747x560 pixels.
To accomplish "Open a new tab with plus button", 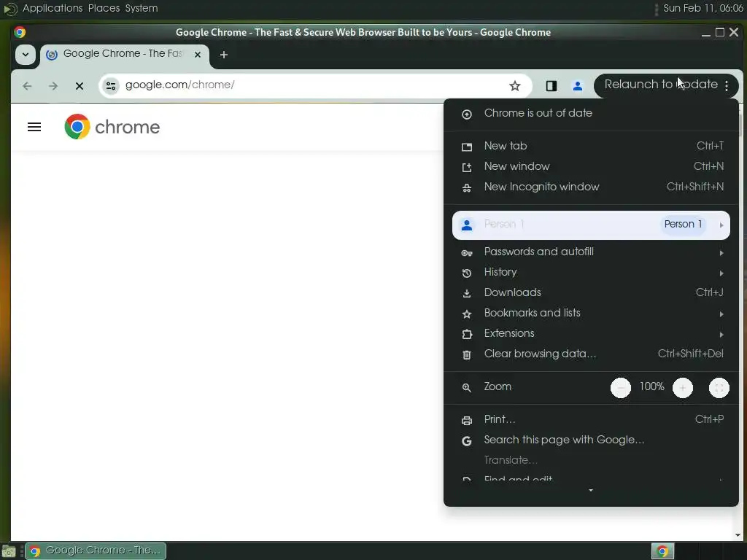I will click(223, 55).
